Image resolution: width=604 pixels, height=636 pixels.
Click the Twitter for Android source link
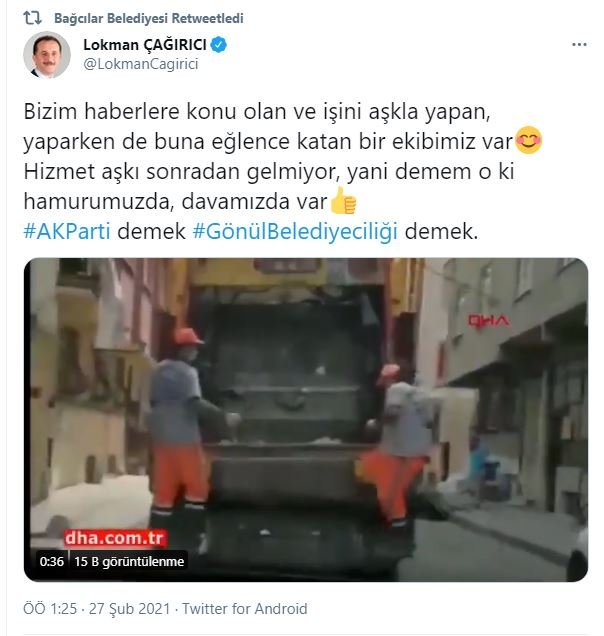pyautogui.click(x=245, y=609)
